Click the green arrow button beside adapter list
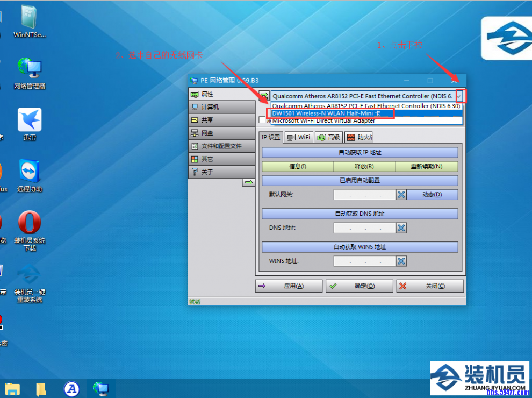Screen dimensions: 532x398 (x=264, y=96)
